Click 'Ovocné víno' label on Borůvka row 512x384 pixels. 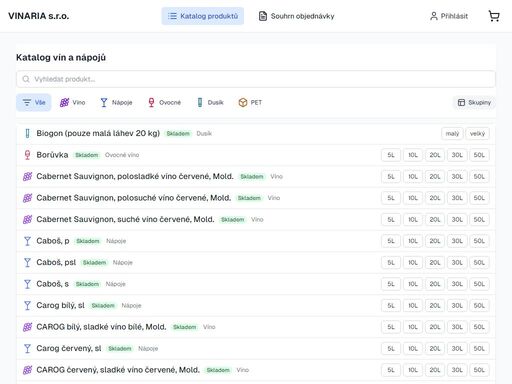[x=122, y=155]
